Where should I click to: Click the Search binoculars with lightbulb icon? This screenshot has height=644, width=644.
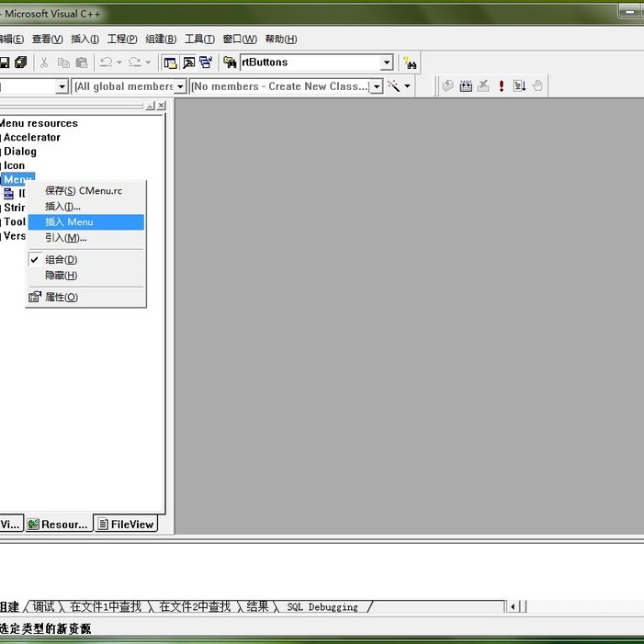(x=410, y=62)
